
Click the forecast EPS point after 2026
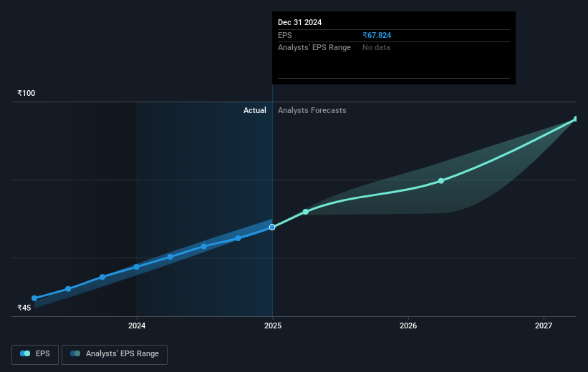pos(441,181)
